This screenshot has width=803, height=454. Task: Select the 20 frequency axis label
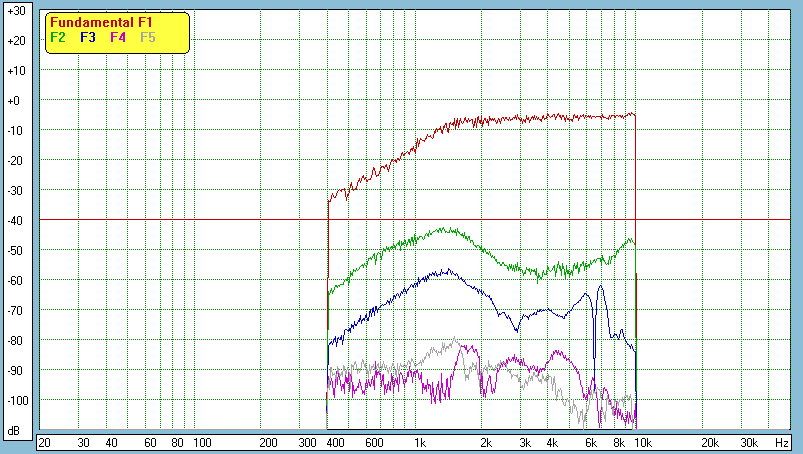(44, 442)
